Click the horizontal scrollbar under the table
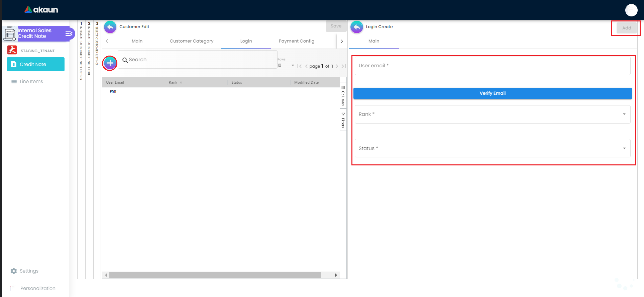Screen dimensions: 644x297 (x=215, y=275)
